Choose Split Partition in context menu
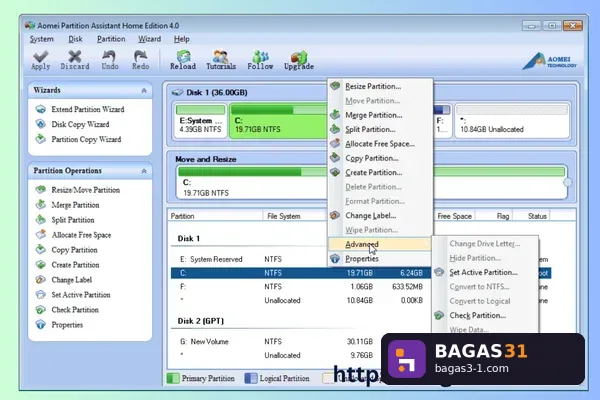The image size is (600, 400). tap(380, 129)
